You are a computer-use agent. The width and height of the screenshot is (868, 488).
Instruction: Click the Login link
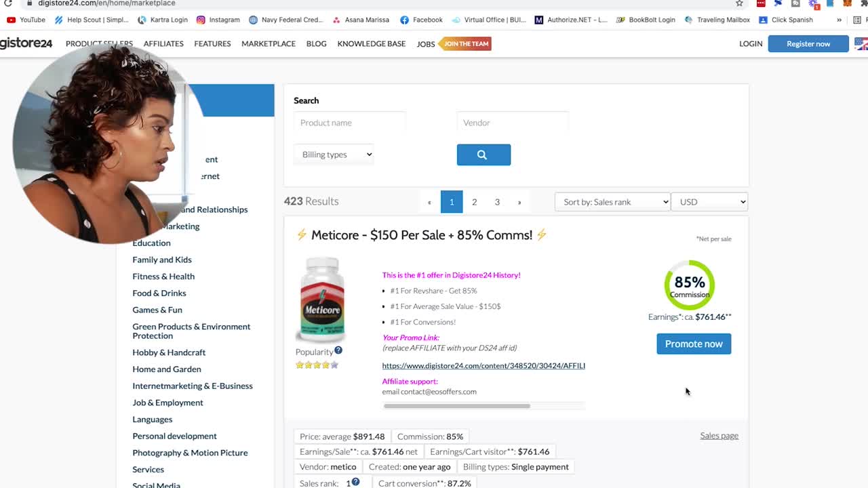point(751,43)
